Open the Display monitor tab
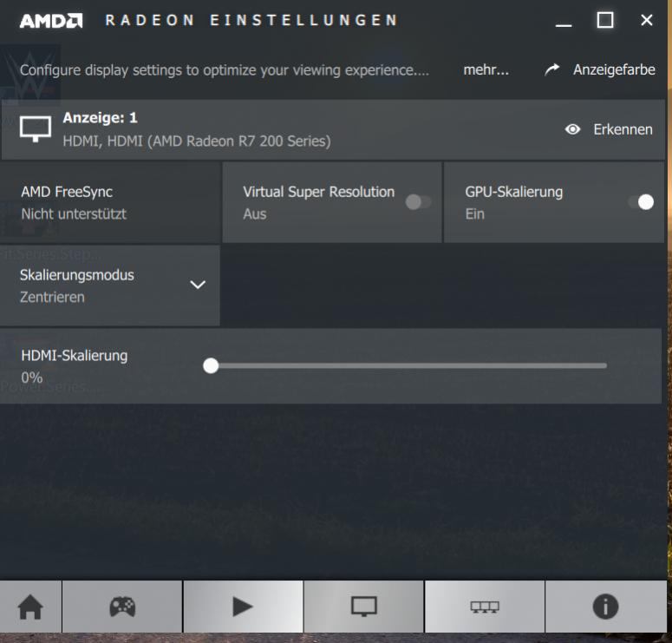This screenshot has width=672, height=643. pos(364,607)
